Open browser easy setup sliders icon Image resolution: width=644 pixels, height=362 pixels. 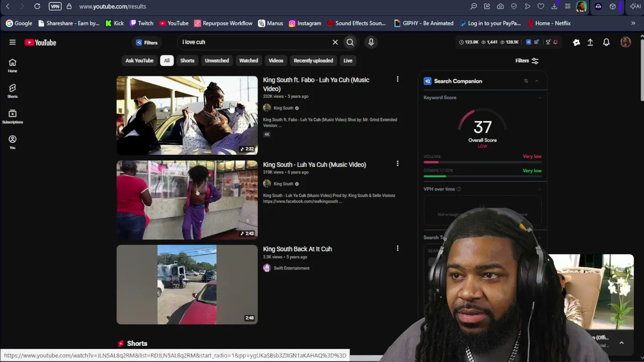568,7
